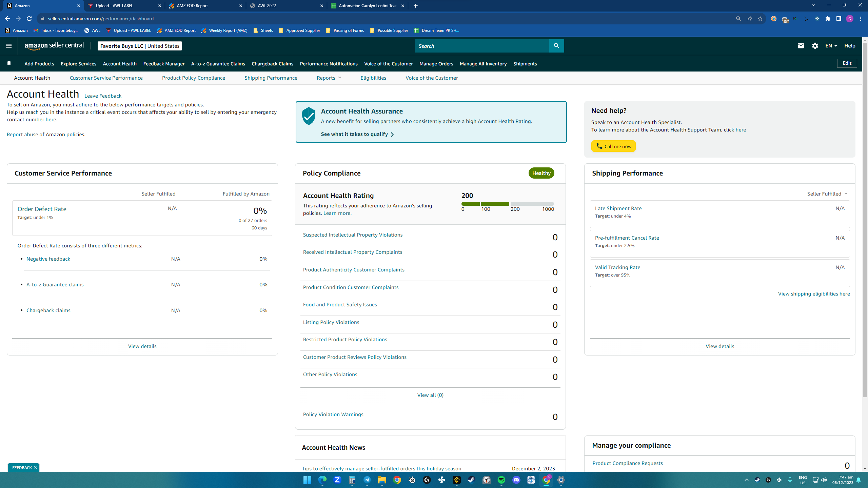This screenshot has width=868, height=488.
Task: Open a new browser tab with plus icon
Action: (x=416, y=6)
